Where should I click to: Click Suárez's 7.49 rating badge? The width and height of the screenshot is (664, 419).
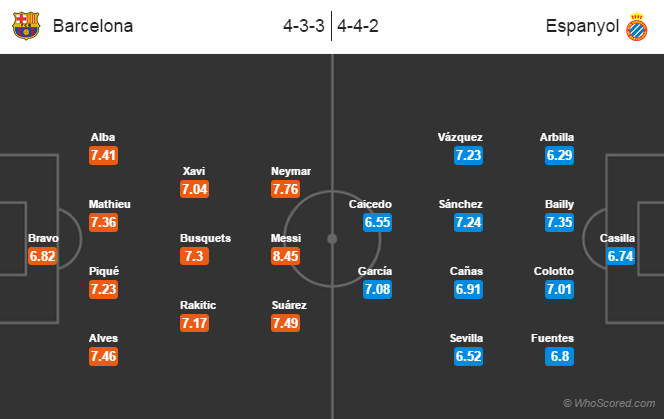(285, 323)
